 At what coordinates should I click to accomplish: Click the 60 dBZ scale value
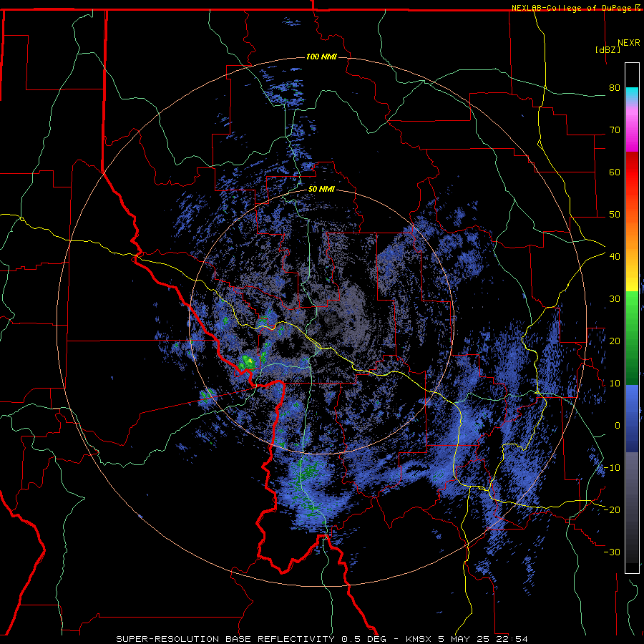(615, 172)
